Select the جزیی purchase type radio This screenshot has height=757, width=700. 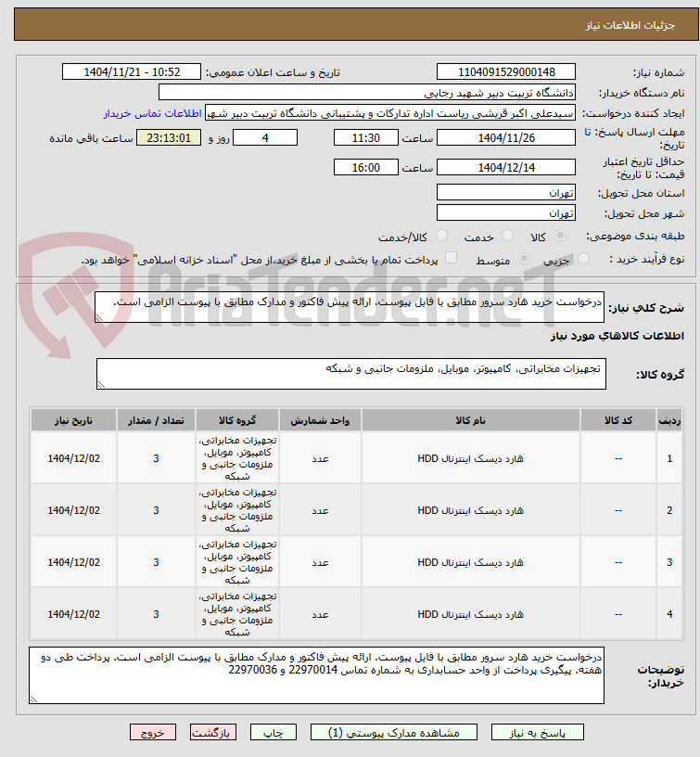pos(583,259)
